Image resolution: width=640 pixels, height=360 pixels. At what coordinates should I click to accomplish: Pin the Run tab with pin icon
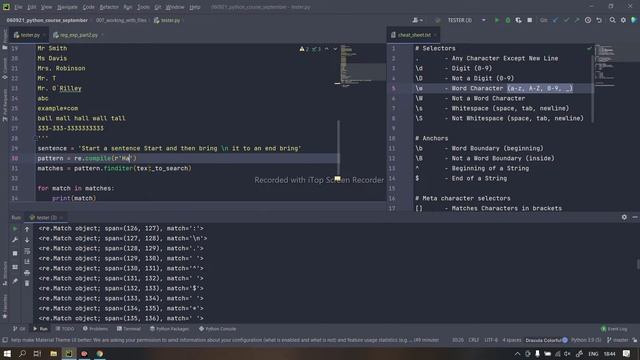15,281
